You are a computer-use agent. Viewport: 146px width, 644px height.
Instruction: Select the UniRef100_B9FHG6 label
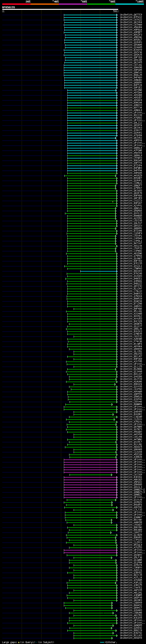coord(131,196)
